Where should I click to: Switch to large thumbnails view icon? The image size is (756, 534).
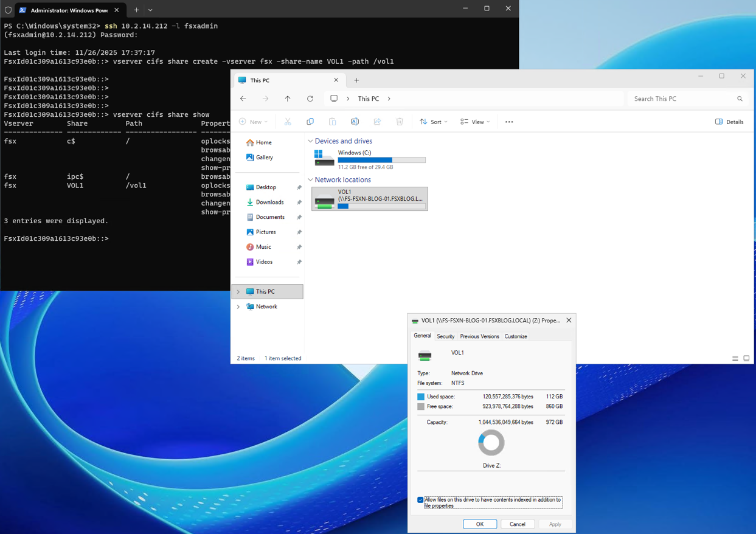746,358
